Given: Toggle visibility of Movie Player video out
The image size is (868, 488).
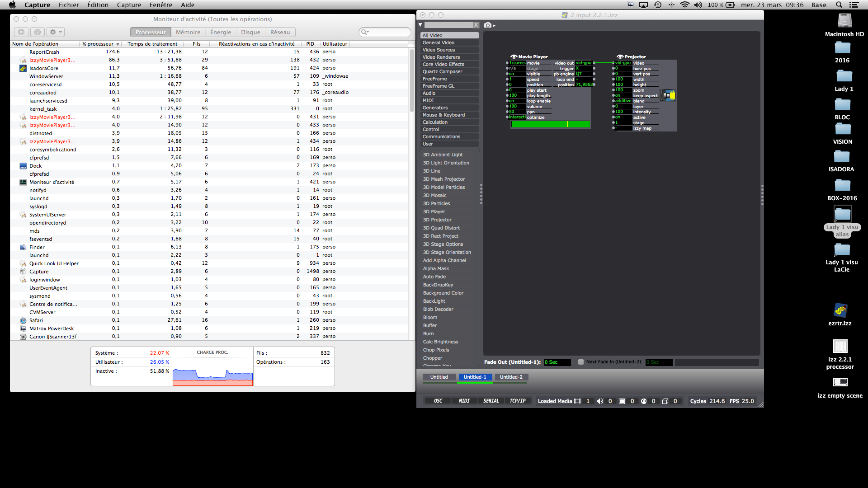Looking at the screenshot, I should click(x=595, y=62).
